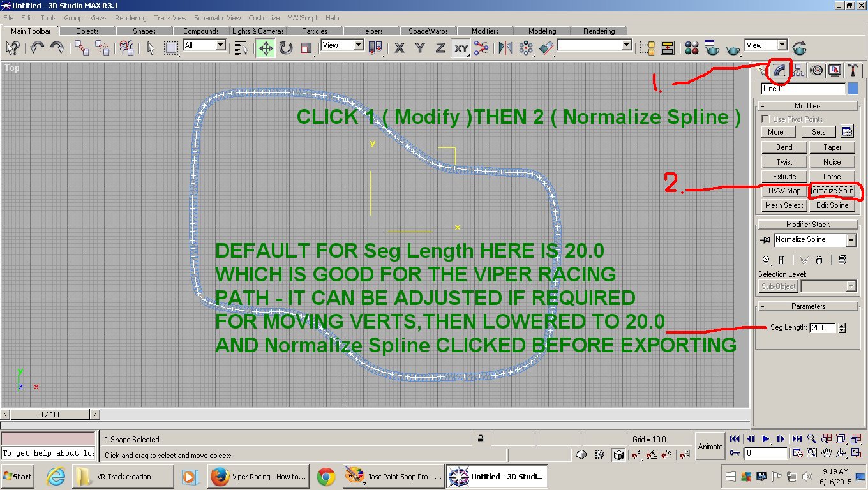Viewport: 868px width, 490px height.
Task: Click the More... modifiers button
Action: pos(777,132)
